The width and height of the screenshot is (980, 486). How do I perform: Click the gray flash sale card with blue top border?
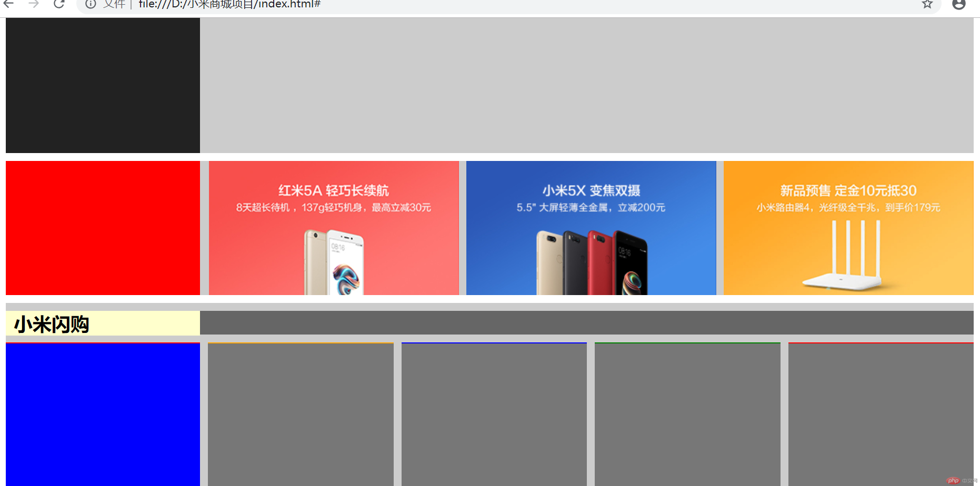click(494, 414)
